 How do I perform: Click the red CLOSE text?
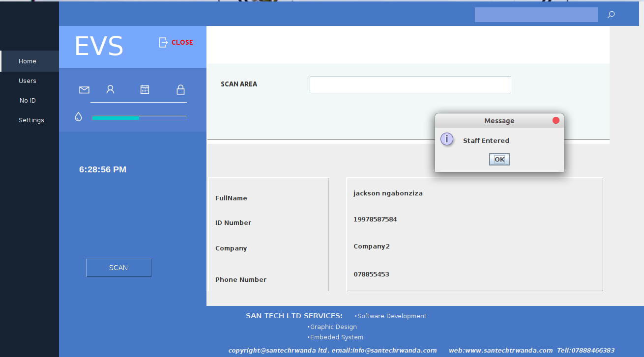point(182,43)
